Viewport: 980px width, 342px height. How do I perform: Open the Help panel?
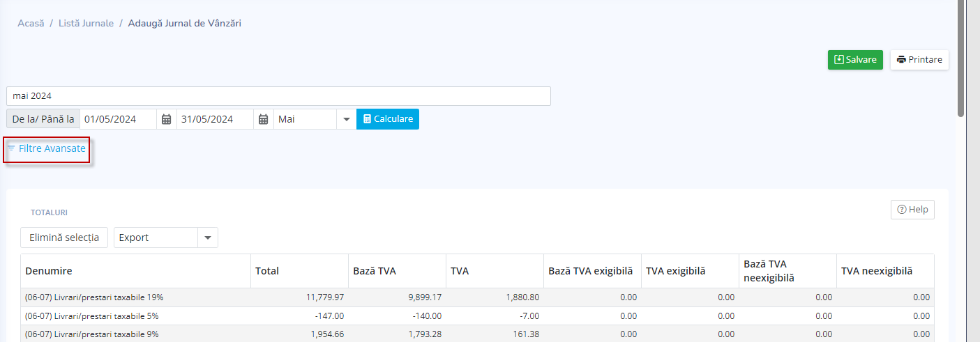point(912,210)
